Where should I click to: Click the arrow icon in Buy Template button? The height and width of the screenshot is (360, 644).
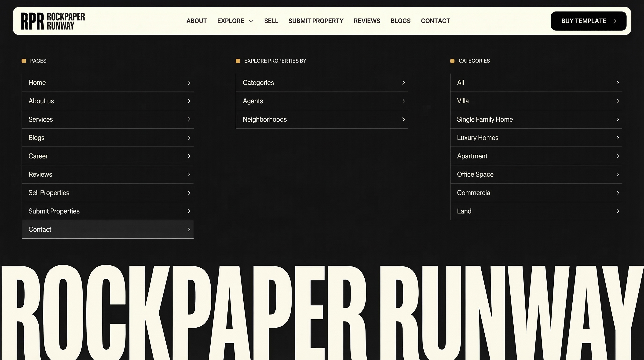point(615,21)
